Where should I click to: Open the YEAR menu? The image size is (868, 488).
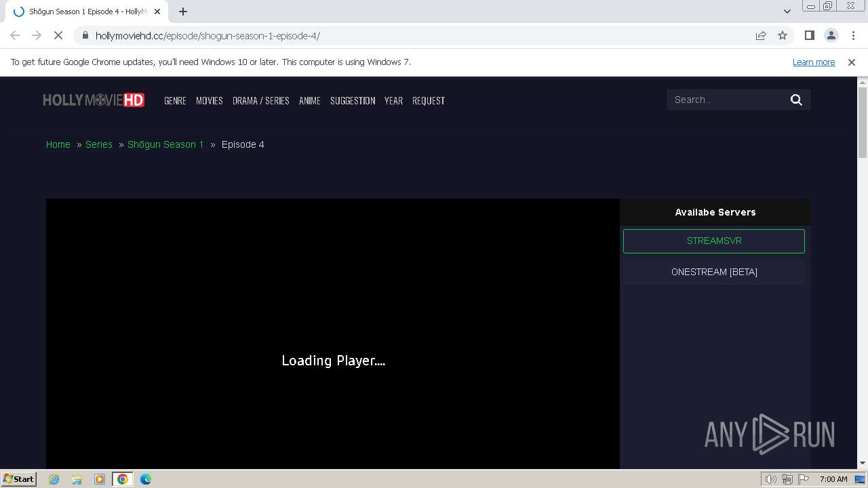(x=393, y=100)
